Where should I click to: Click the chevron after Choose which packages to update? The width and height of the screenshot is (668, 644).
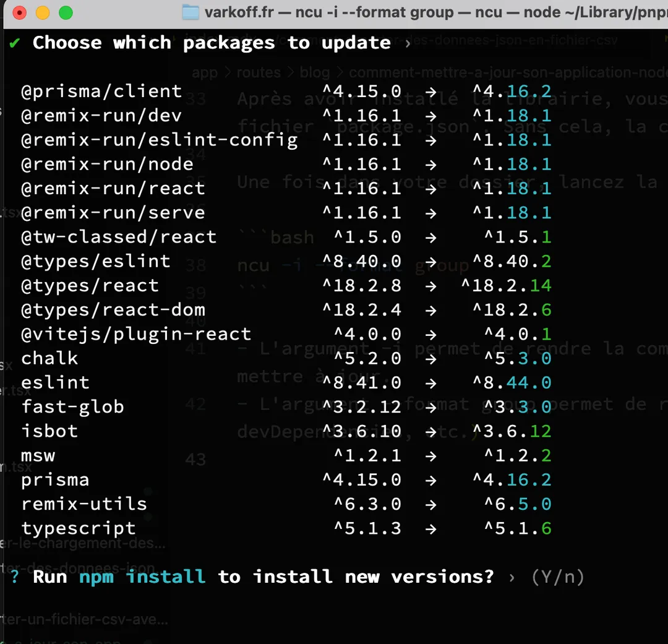coord(409,43)
